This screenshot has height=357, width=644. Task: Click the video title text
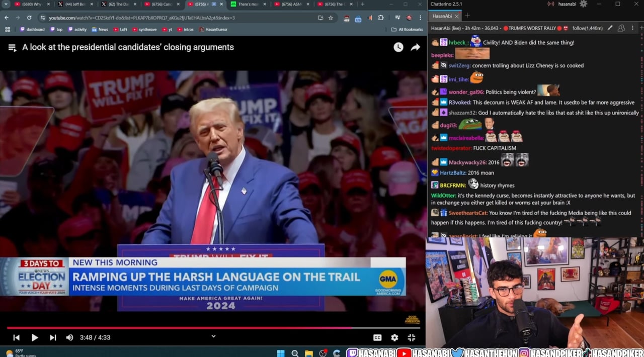tap(128, 47)
